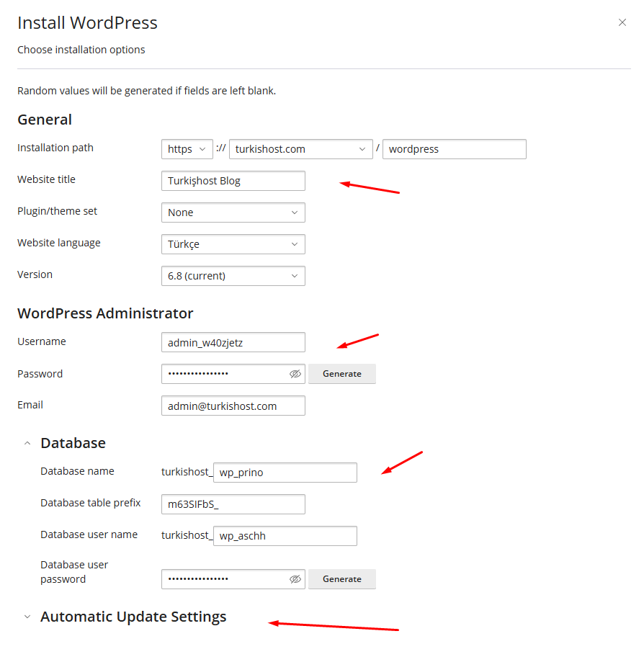This screenshot has height=662, width=644.
Task: Close the Install WordPress dialog
Action: 622,22
